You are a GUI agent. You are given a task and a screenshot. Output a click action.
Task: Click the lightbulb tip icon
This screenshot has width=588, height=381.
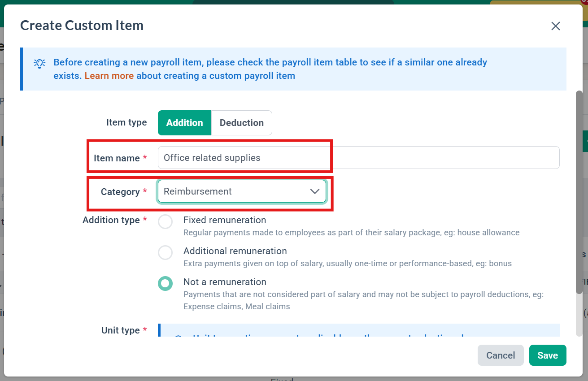(x=39, y=63)
